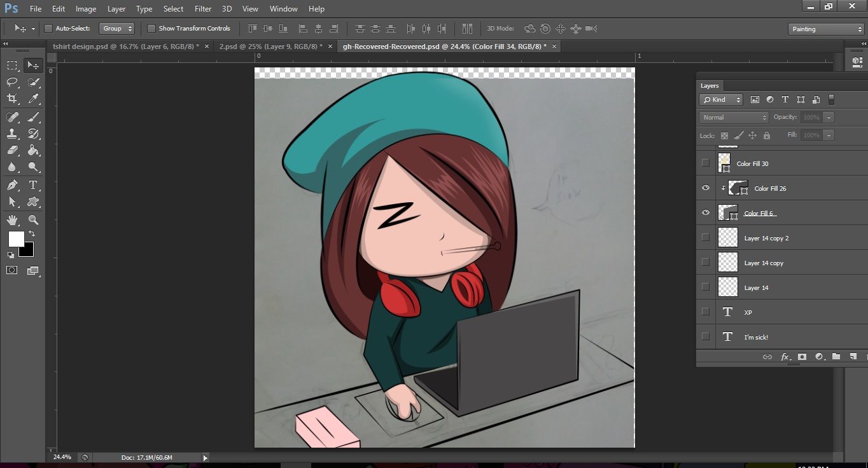The height and width of the screenshot is (468, 868).
Task: Select the History Brush tool
Action: pos(33,134)
